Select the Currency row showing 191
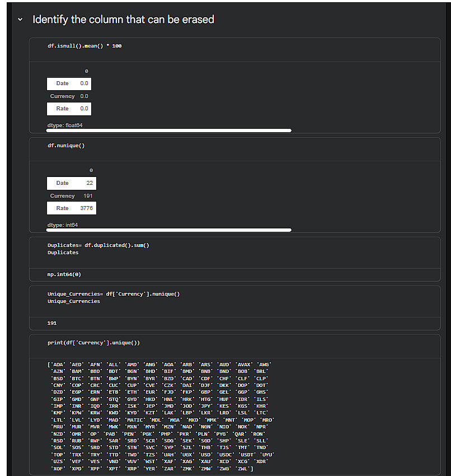This screenshot has width=451, height=476. [x=71, y=196]
